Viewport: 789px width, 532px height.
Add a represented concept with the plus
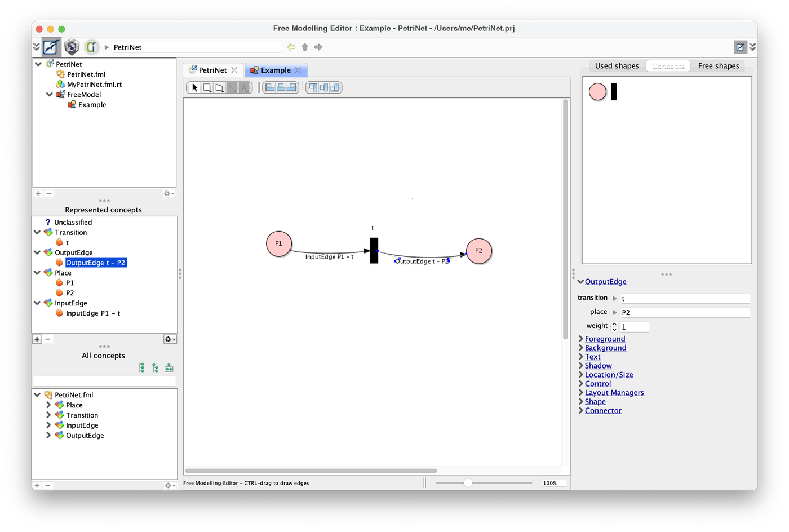pos(37,339)
